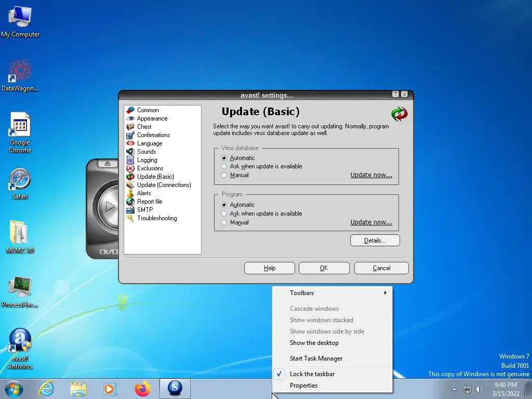Screen dimensions: 532x399
Task: Open the Exclusions red X icon
Action: coord(130,168)
